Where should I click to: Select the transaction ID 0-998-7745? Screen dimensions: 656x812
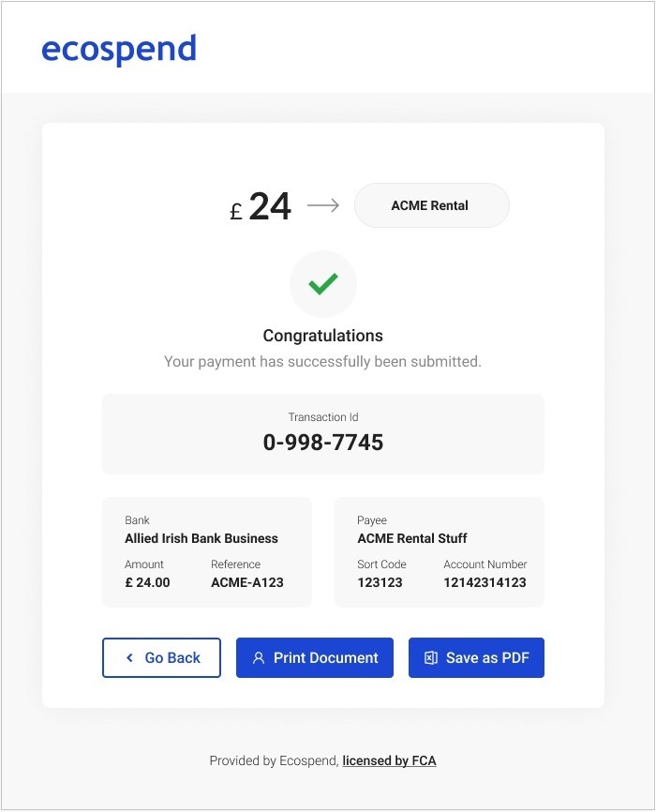pyautogui.click(x=323, y=443)
